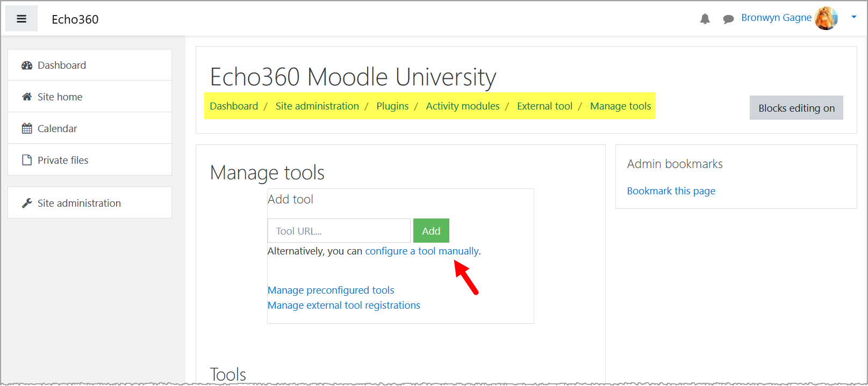Viewport: 868px width, 386px height.
Task: Open the notifications bell
Action: tap(705, 19)
